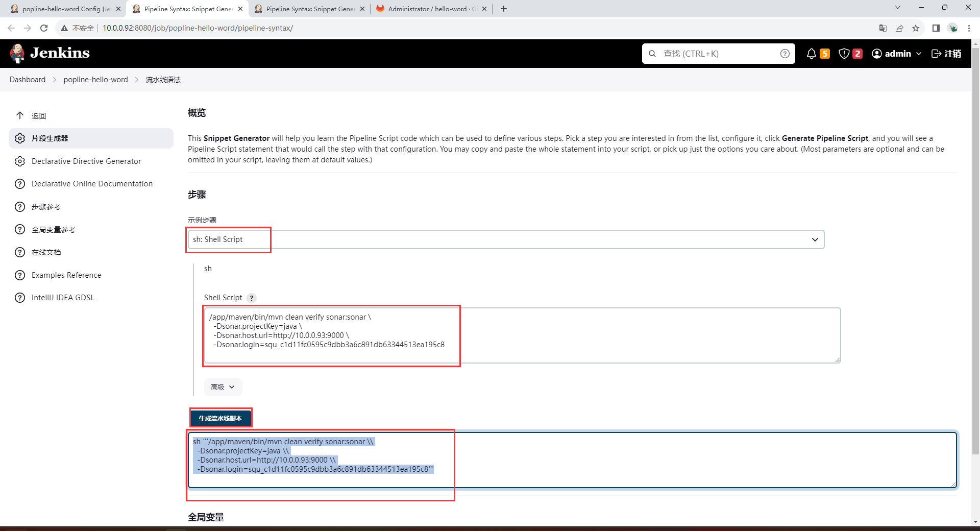Viewport: 980px width, 531px height.
Task: Expand the 高级 advanced options
Action: [x=223, y=387]
